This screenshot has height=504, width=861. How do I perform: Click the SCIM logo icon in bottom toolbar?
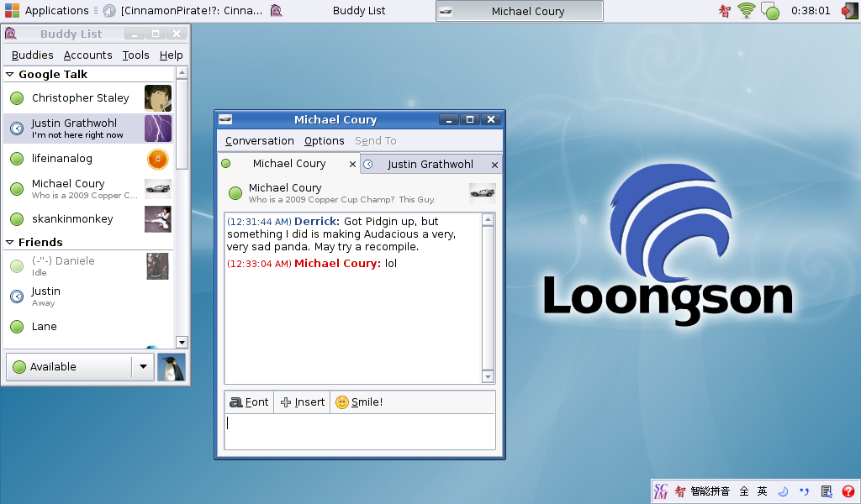(x=661, y=491)
